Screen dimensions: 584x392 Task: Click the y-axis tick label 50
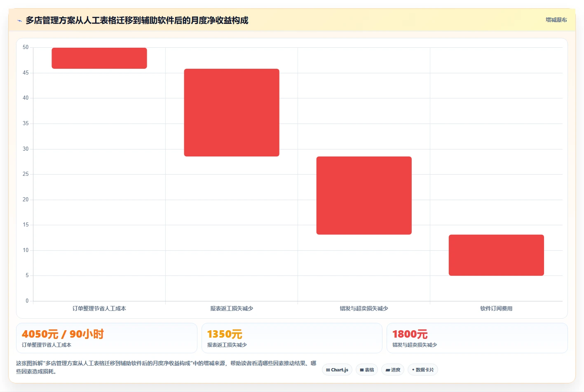(x=26, y=47)
